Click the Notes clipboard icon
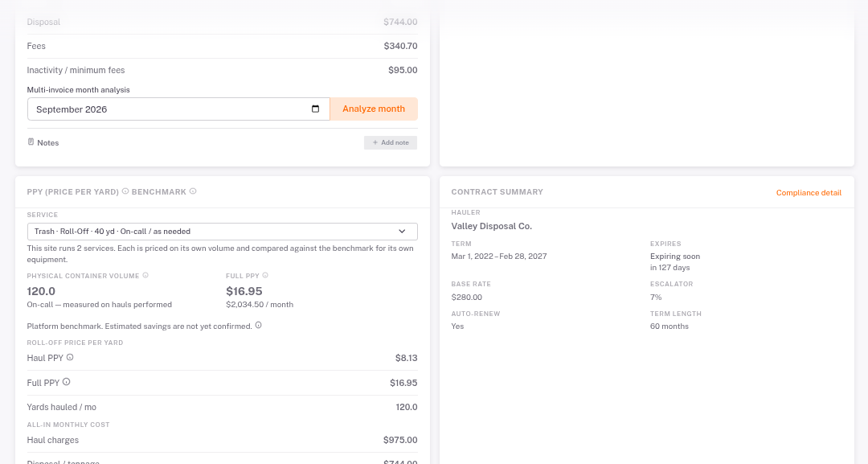The height and width of the screenshot is (464, 868). 31,142
